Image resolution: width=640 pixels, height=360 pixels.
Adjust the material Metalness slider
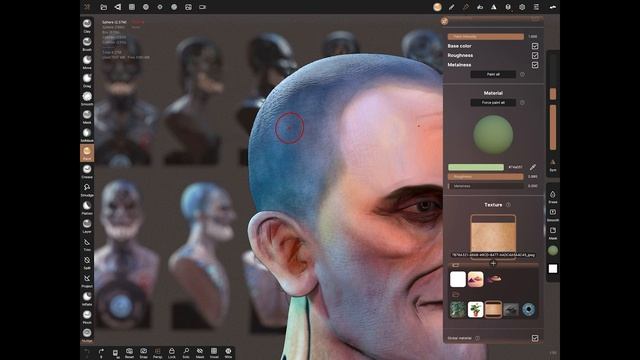(x=486, y=186)
